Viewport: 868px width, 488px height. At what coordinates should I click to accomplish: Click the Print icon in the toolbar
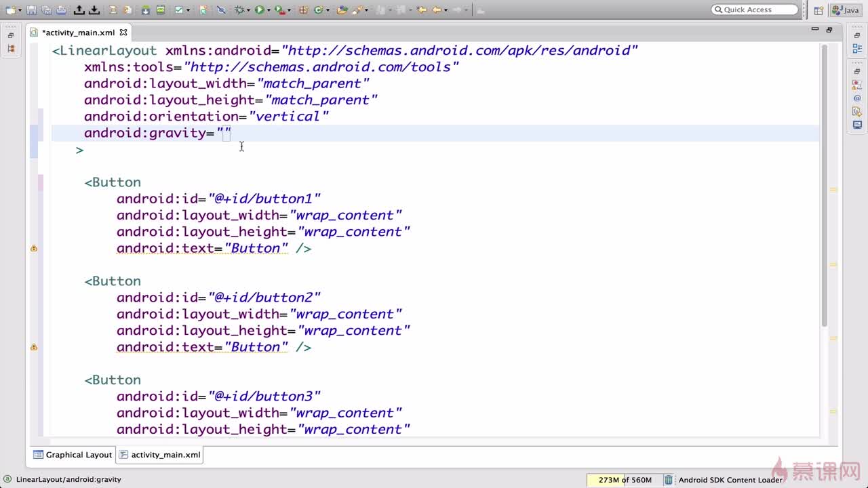click(61, 10)
